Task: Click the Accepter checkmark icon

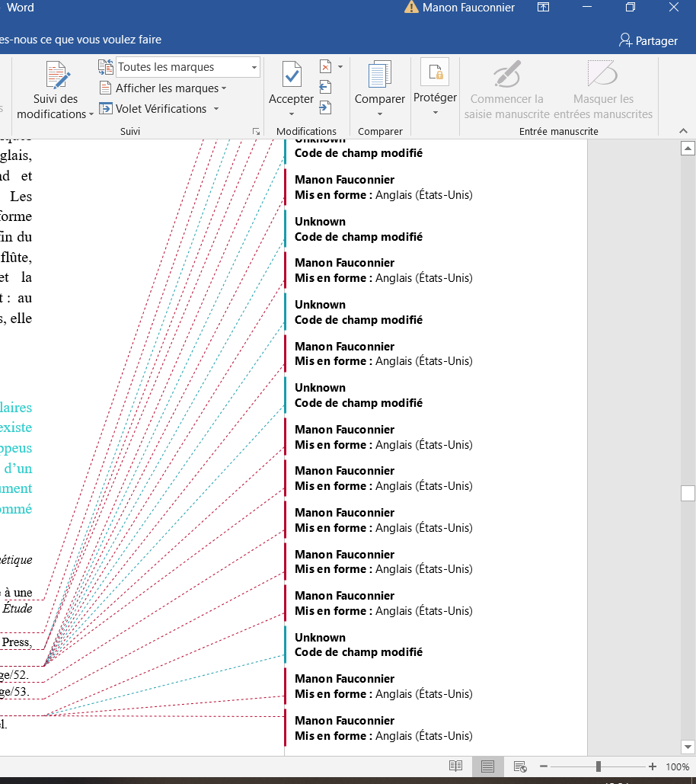Action: [292, 75]
